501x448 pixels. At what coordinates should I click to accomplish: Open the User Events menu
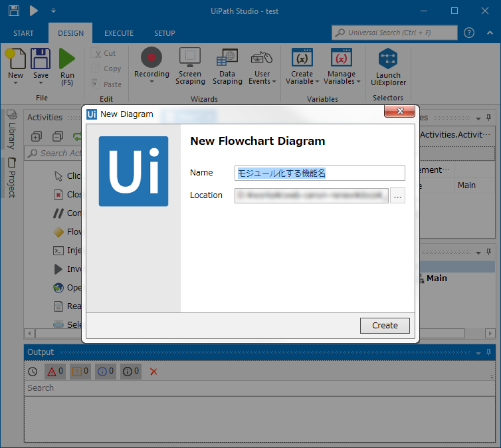pyautogui.click(x=262, y=66)
